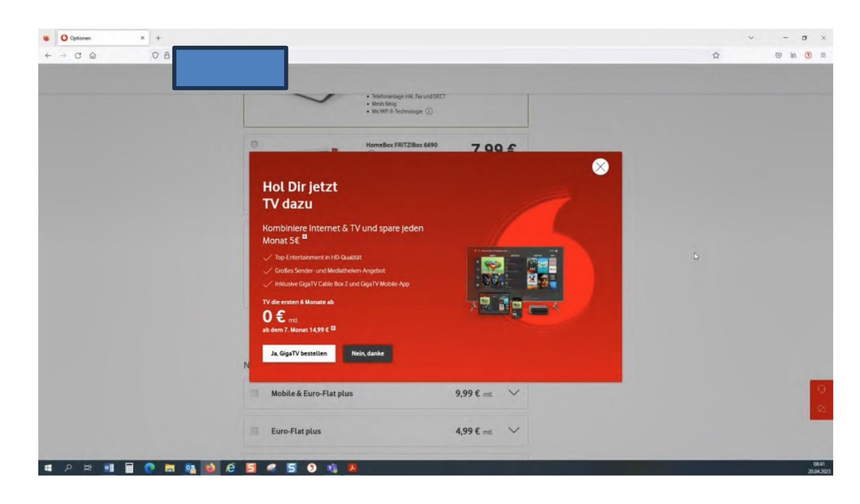Reload the current page
860x504 pixels.
[x=78, y=55]
